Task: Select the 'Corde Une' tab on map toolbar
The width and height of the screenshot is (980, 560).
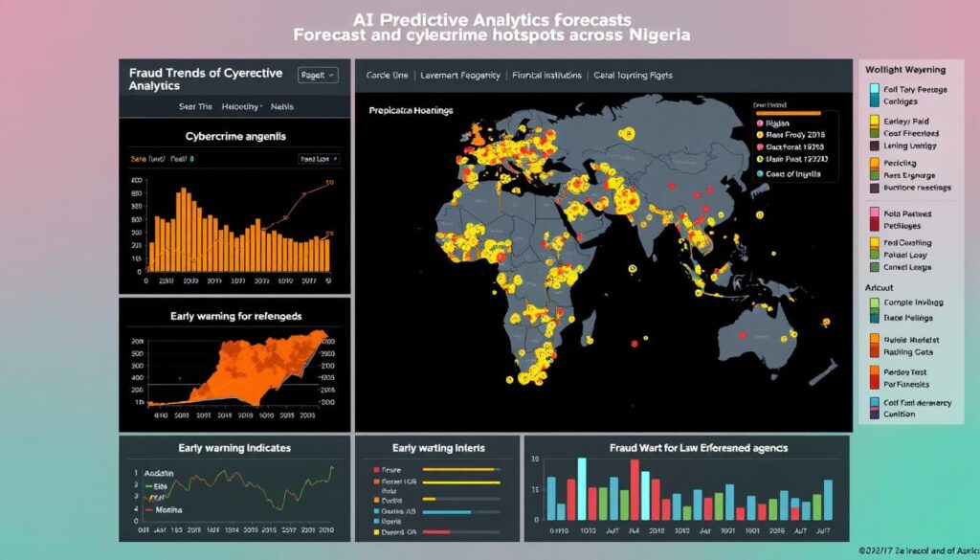Action: (386, 76)
